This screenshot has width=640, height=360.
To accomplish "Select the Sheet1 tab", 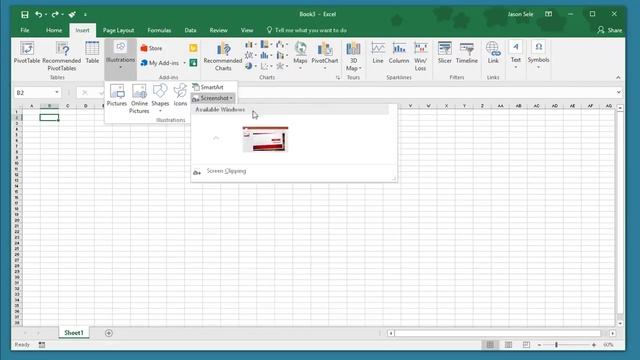I will pyautogui.click(x=74, y=333).
